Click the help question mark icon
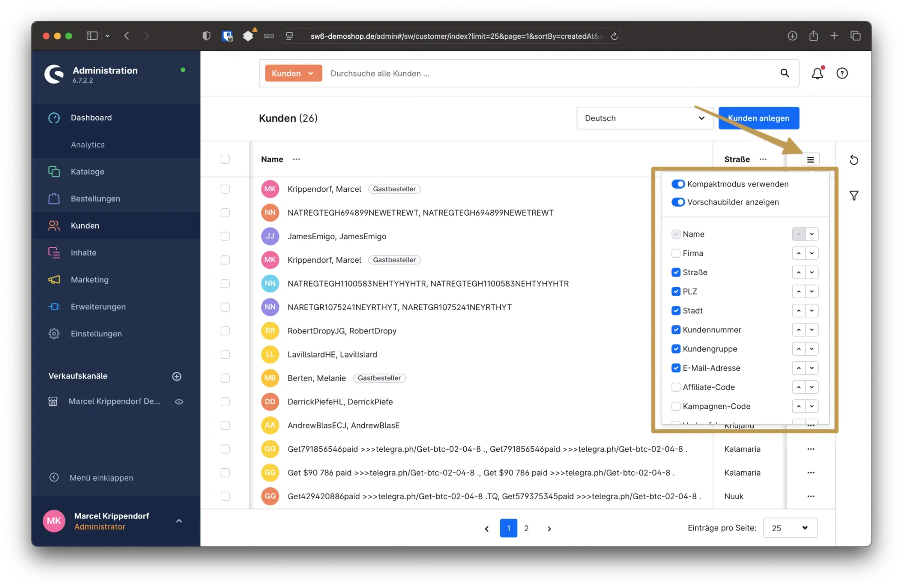The height and width of the screenshot is (588, 903). click(842, 74)
